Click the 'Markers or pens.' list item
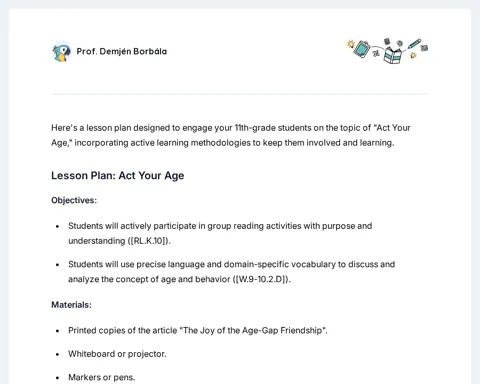Screen dimensions: 480x384 102,377
